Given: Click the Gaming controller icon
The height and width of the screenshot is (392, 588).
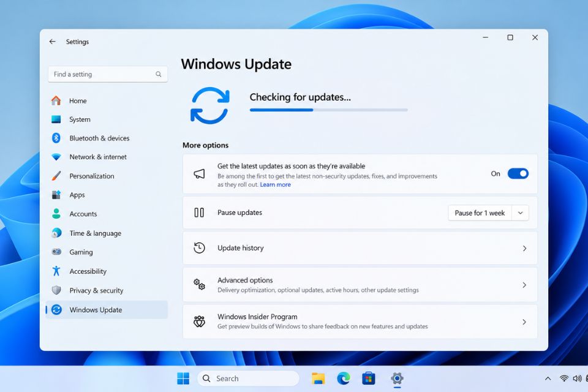Looking at the screenshot, I should coord(56,252).
